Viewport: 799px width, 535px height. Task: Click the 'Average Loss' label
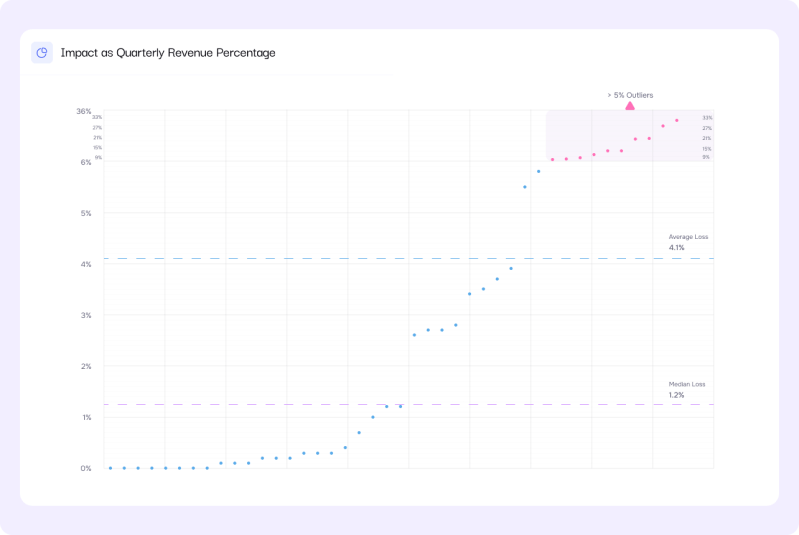coord(688,236)
